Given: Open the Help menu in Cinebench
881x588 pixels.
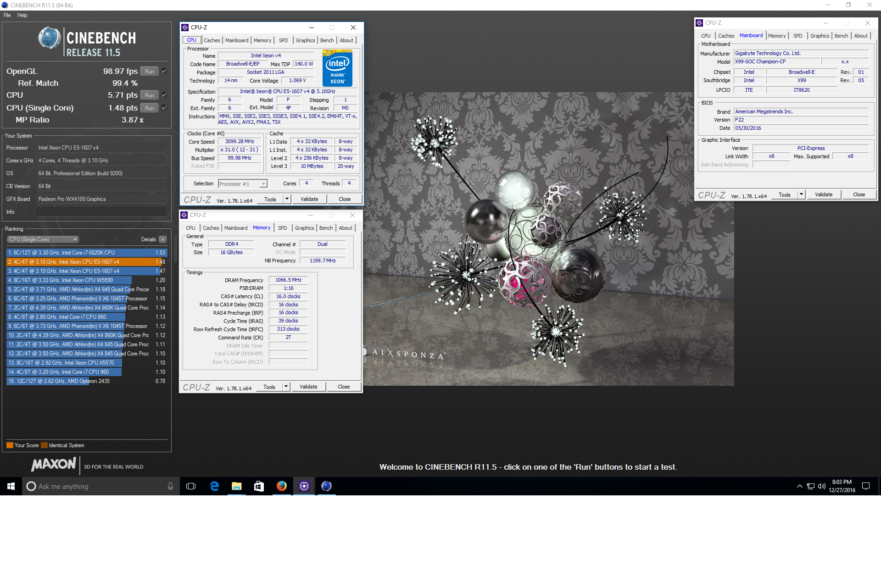Looking at the screenshot, I should [x=22, y=15].
